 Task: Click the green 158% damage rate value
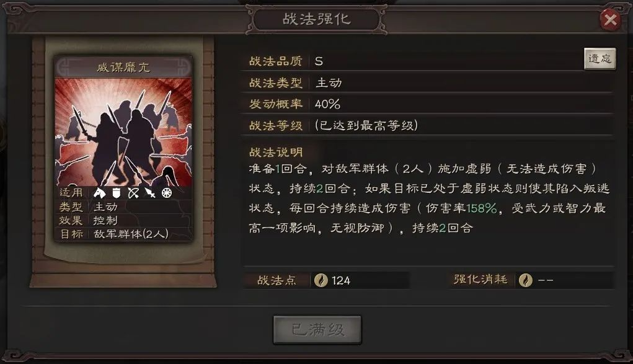click(482, 208)
